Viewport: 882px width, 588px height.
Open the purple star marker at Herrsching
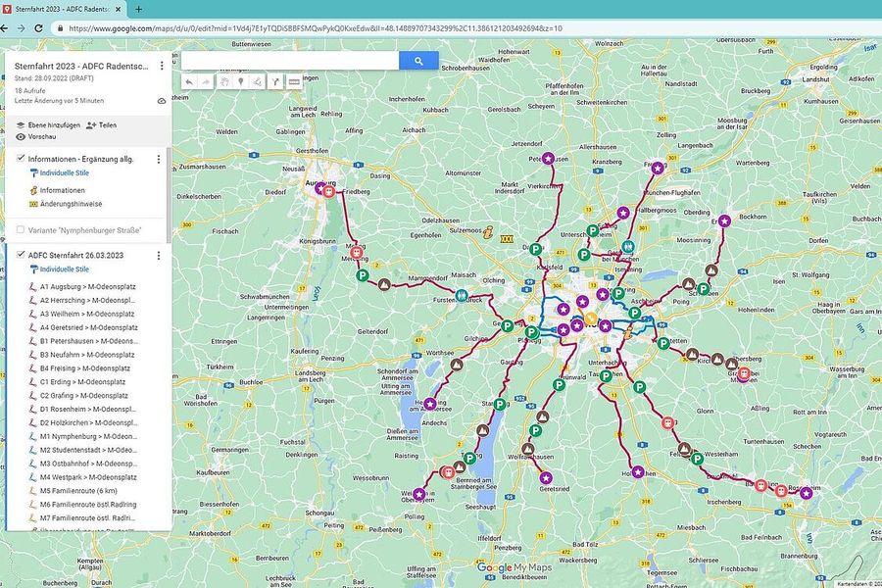coord(430,404)
